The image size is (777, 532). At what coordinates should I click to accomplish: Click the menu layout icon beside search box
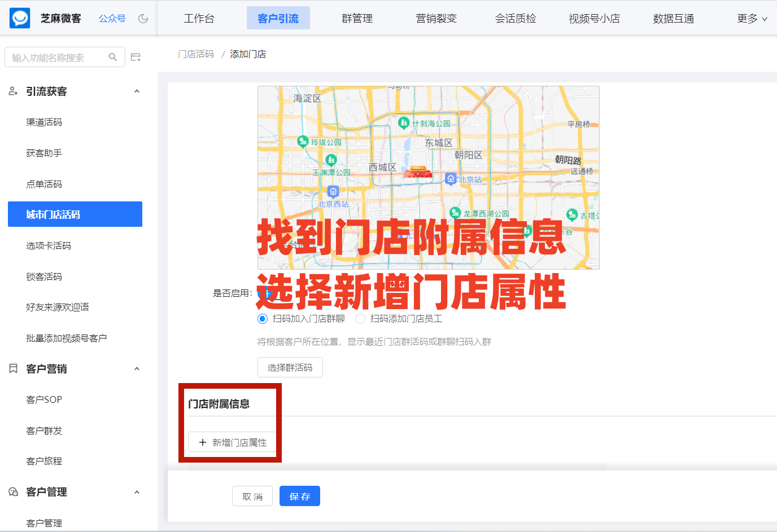coord(136,57)
